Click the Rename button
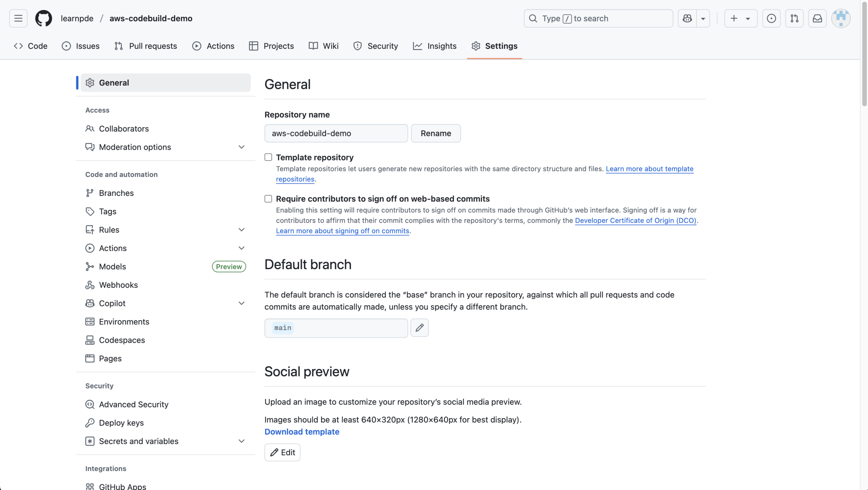Viewport: 868px width, 490px height. click(x=436, y=133)
